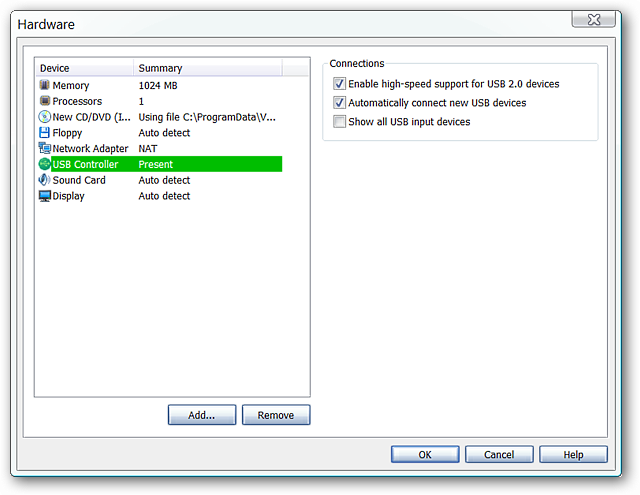
Task: Click the New CD/DVD disc icon
Action: coord(44,117)
